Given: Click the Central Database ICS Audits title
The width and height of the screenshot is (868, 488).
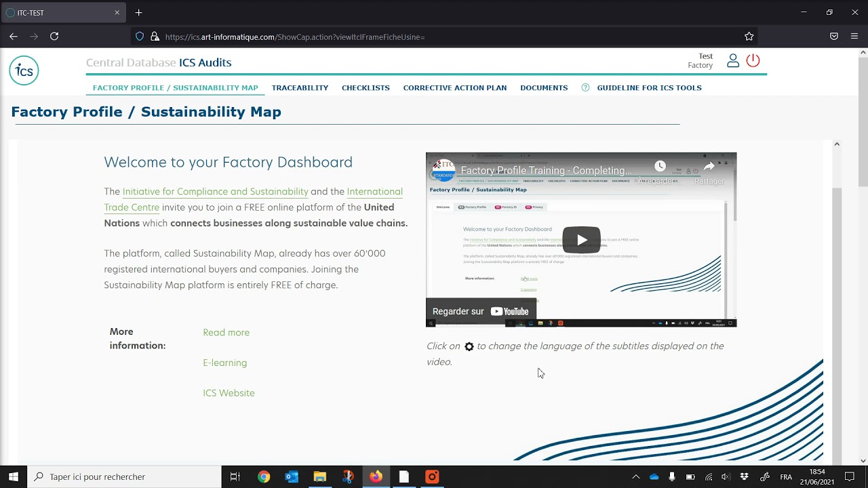Looking at the screenshot, I should 159,62.
